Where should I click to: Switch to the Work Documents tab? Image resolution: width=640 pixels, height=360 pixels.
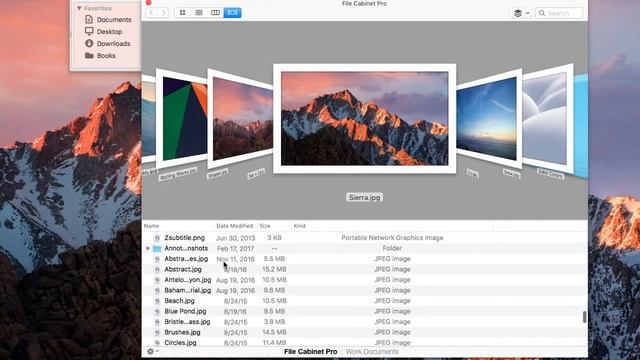point(372,351)
